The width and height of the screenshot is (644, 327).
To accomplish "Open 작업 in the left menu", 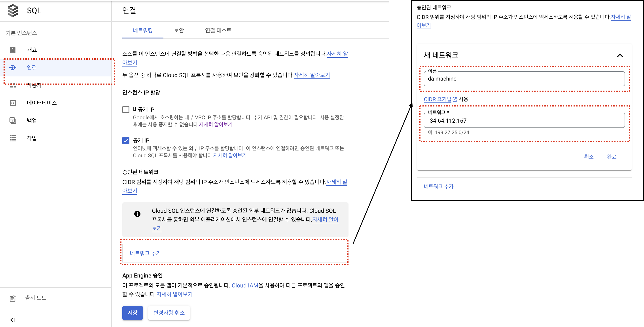I will coord(32,138).
